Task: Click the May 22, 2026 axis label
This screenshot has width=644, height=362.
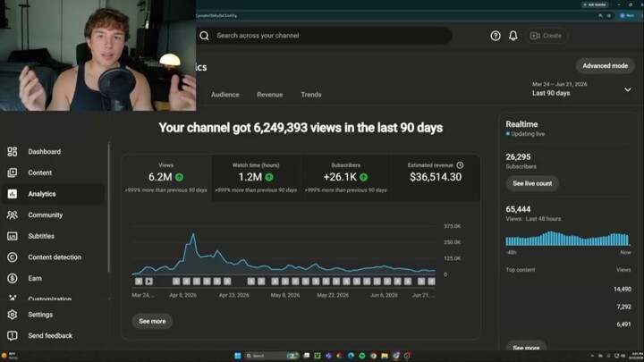Action: (333, 295)
